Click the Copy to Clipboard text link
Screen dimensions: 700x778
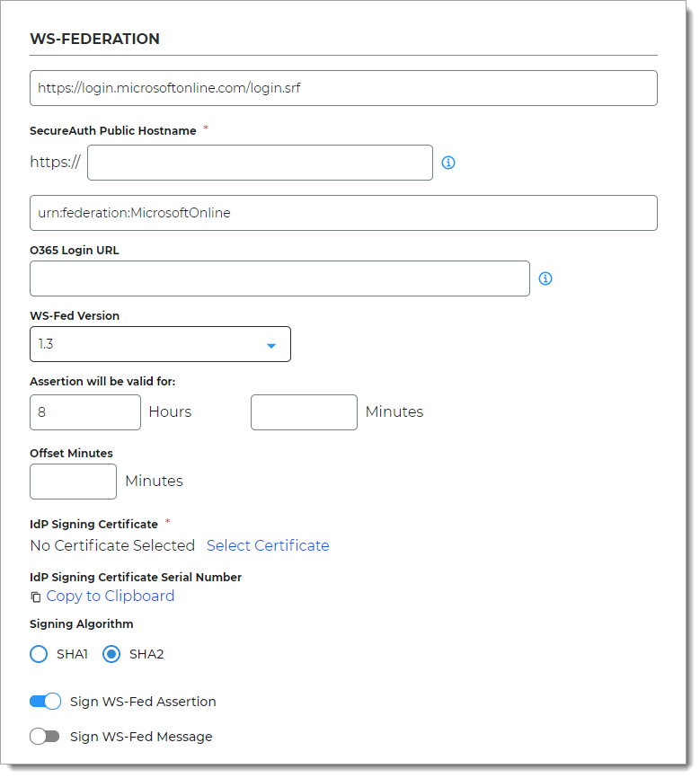point(110,596)
